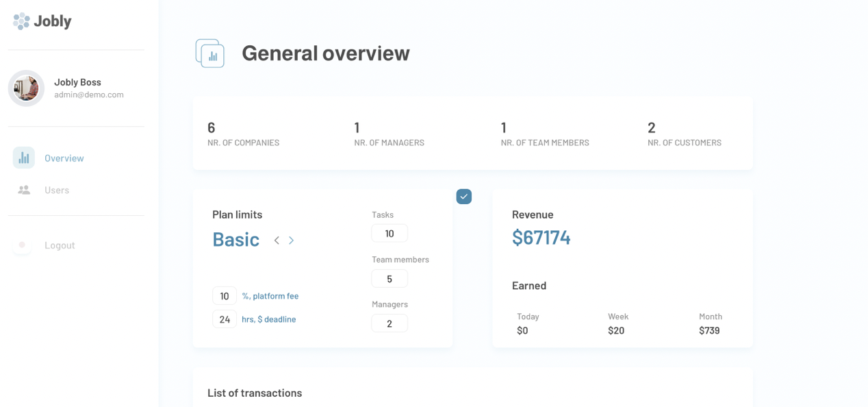Click the Jobly logo icon

21,21
